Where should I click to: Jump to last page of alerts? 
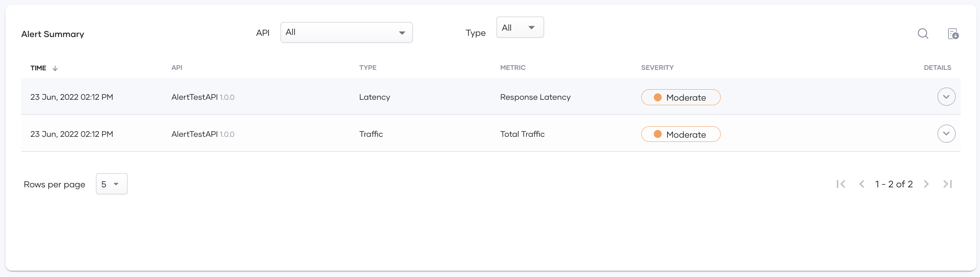tap(948, 184)
